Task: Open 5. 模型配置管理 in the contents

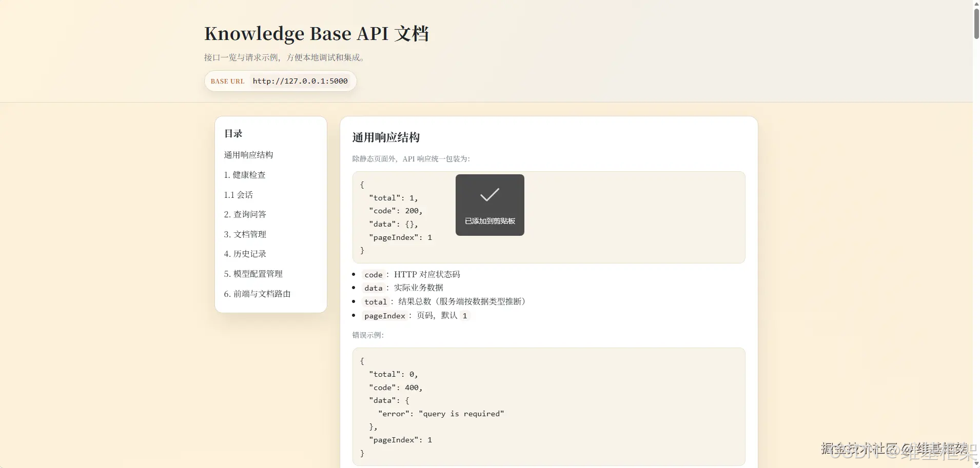Action: point(253,274)
